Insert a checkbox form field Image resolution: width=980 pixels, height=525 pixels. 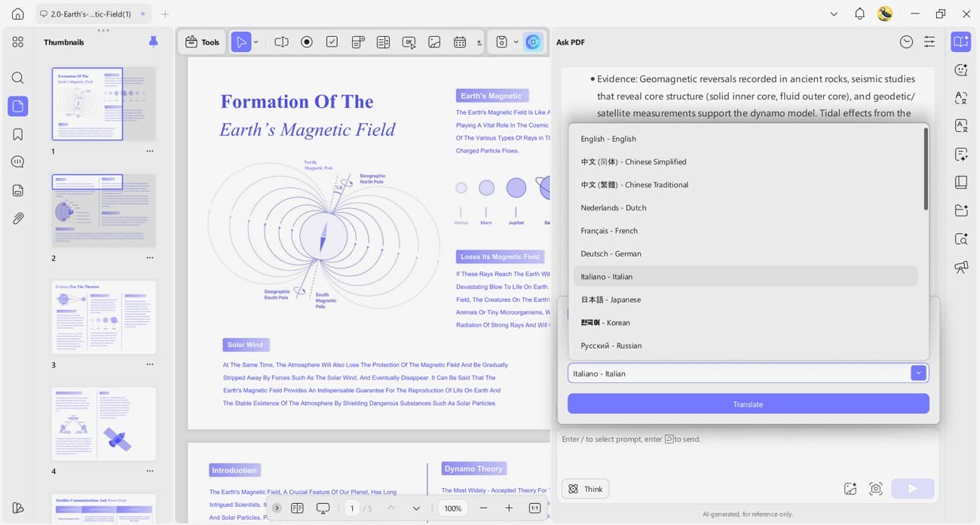[332, 42]
